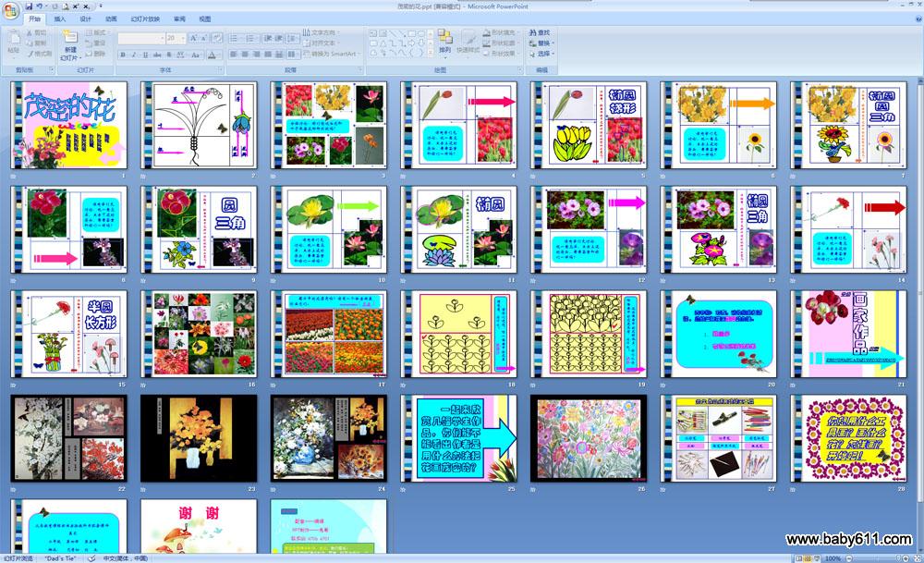Image resolution: width=924 pixels, height=563 pixels.
Task: Select slide 1 thumbnail titled 茂密的花
Action: pyautogui.click(x=68, y=125)
